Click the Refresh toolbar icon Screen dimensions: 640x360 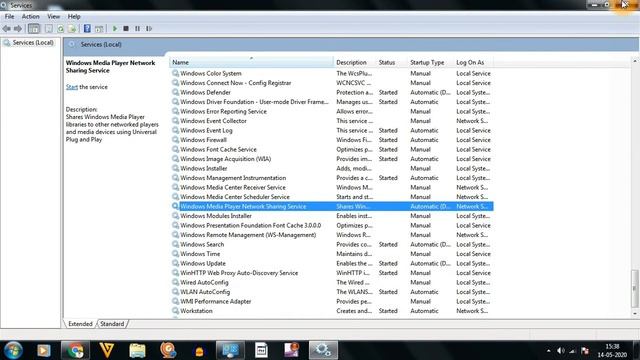60,29
